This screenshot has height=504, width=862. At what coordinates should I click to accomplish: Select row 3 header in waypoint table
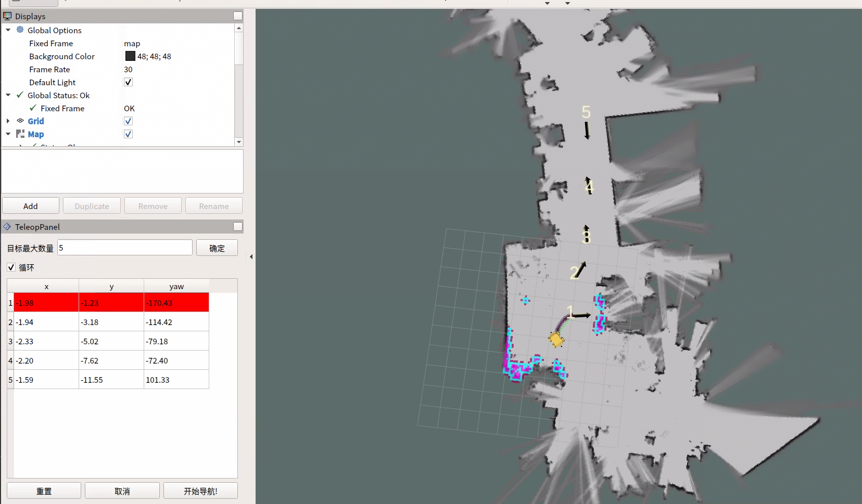pos(10,342)
